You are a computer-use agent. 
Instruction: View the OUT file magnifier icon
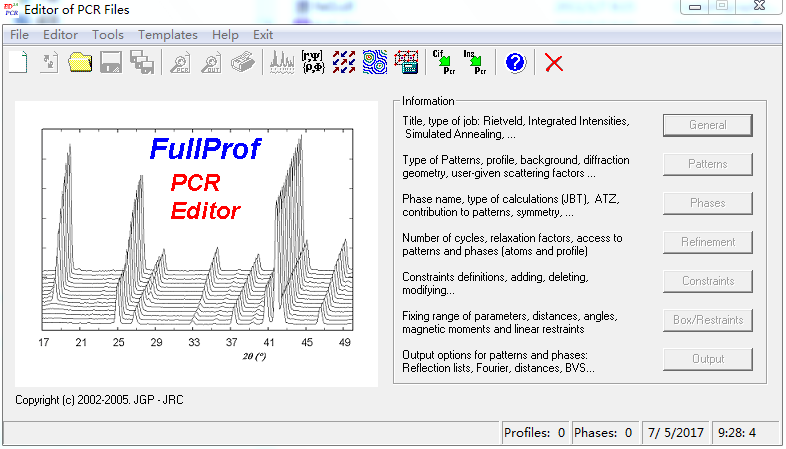click(x=211, y=63)
